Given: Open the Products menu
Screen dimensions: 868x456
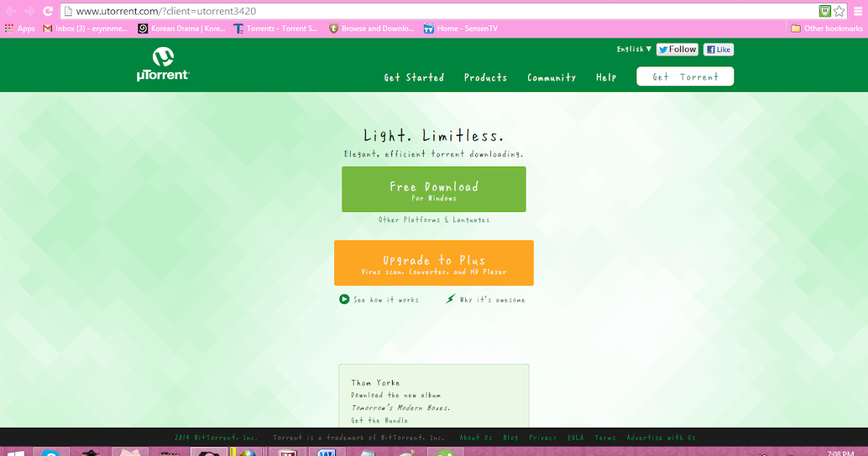Looking at the screenshot, I should pyautogui.click(x=485, y=77).
